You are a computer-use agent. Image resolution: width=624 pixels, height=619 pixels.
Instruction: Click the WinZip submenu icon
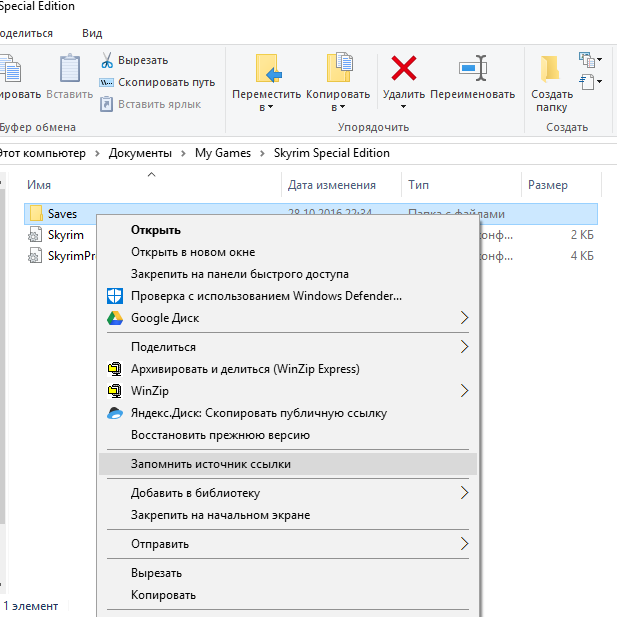(115, 391)
